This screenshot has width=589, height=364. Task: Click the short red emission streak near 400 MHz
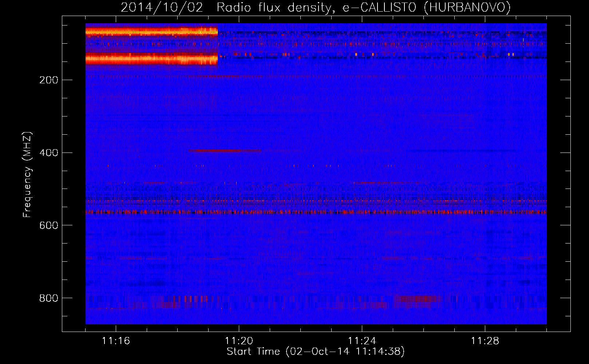pyautogui.click(x=225, y=151)
